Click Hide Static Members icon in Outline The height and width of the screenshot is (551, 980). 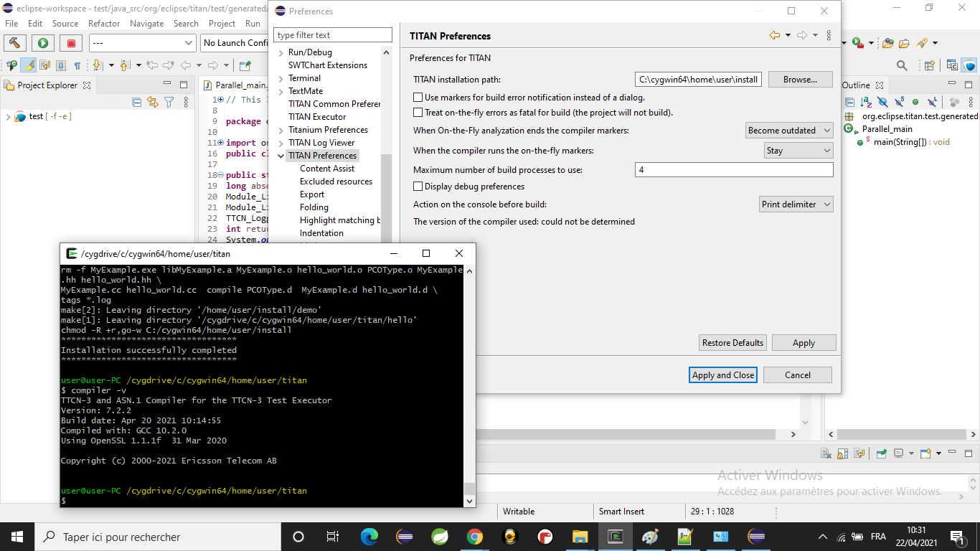(x=899, y=103)
